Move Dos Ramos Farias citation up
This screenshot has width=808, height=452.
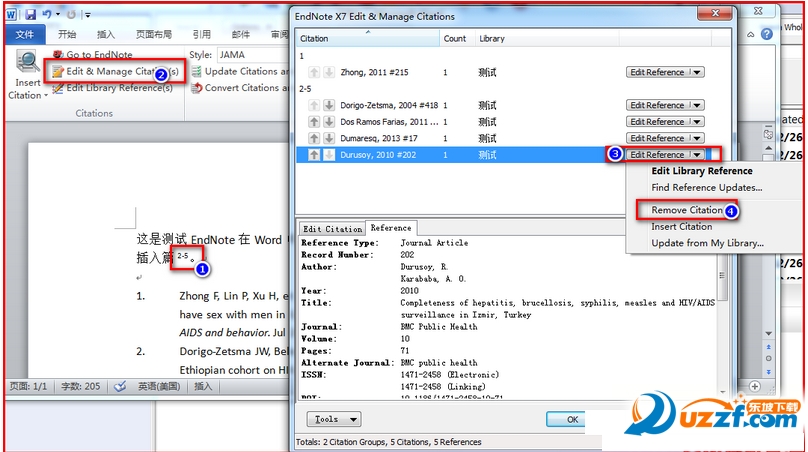pos(314,122)
